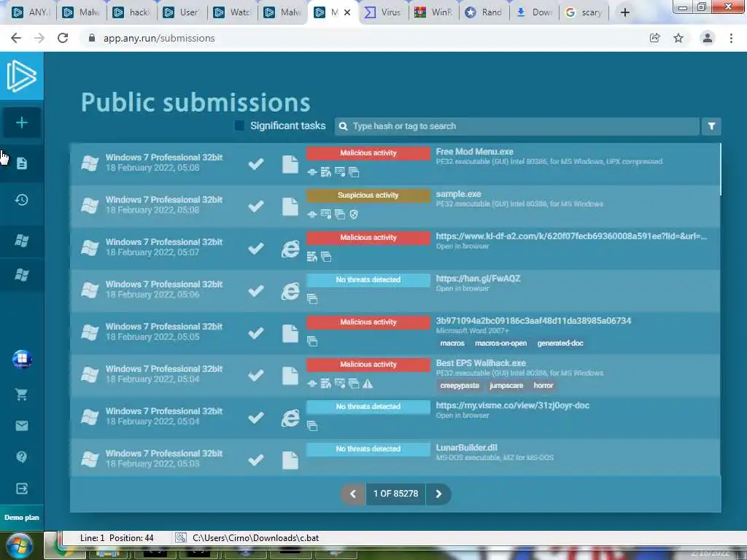Click the sign out arrow icon
Viewport: 747px width, 560px height.
coord(21,489)
